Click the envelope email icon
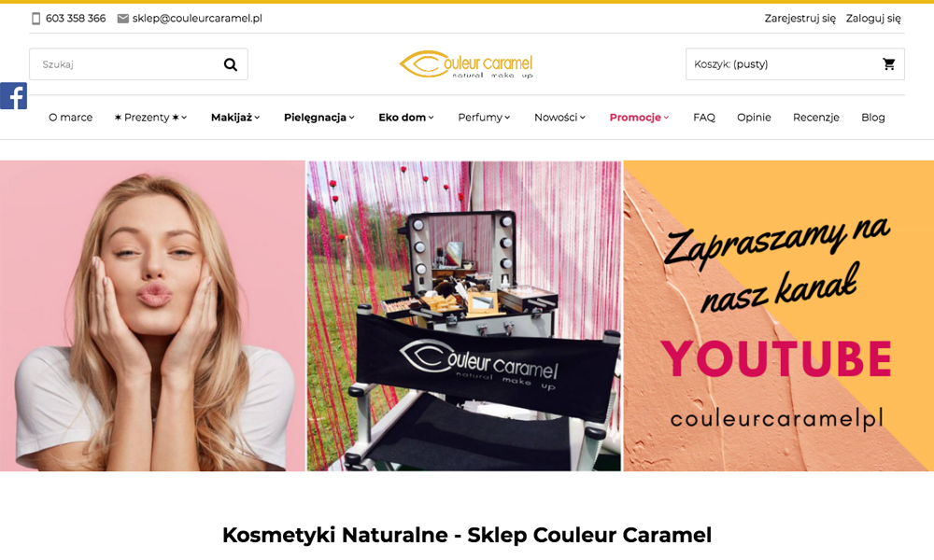934x560 pixels. pyautogui.click(x=123, y=19)
